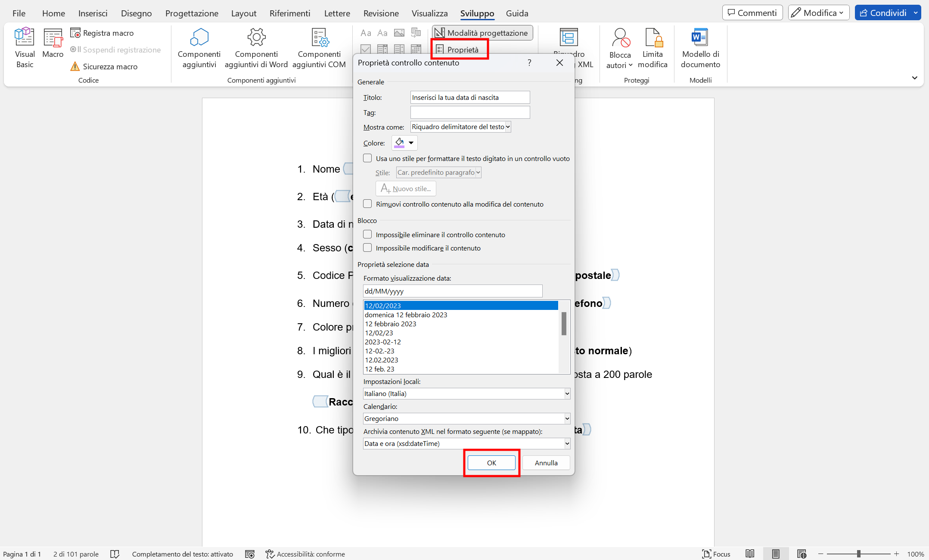Viewport: 929px width, 560px height.
Task: Dismiss the dialog with Annulla
Action: (x=545, y=462)
